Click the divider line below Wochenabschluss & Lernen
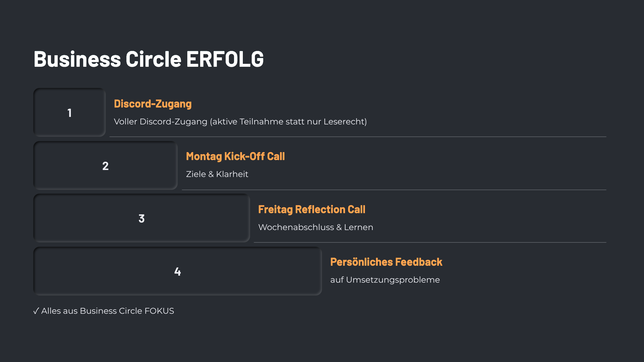 coord(430,242)
